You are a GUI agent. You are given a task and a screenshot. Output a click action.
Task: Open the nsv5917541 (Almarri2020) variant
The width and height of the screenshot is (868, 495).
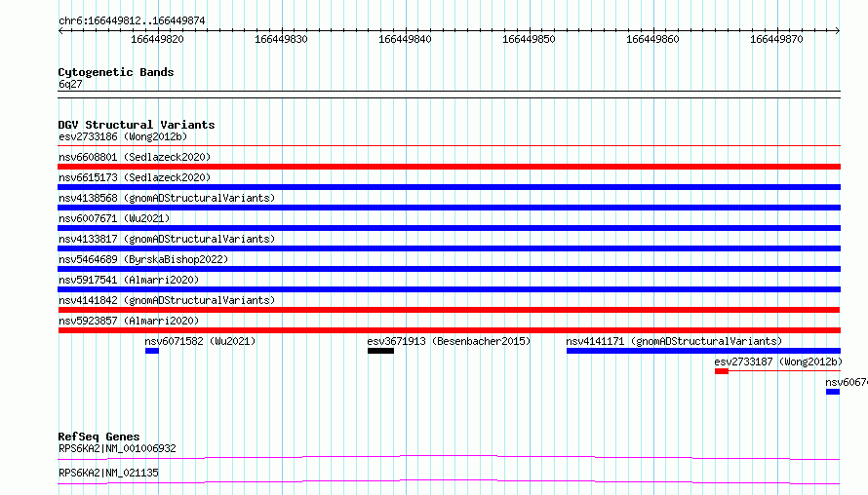(x=129, y=280)
